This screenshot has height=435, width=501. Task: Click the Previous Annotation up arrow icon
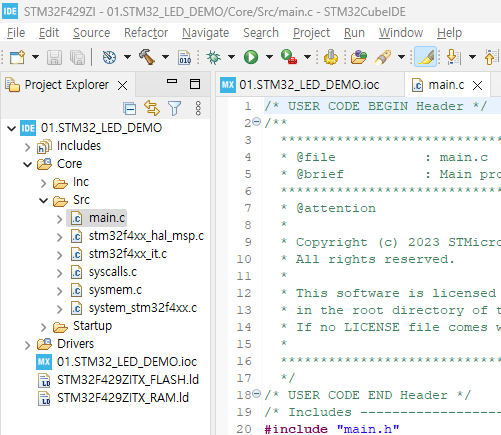[x=492, y=57]
